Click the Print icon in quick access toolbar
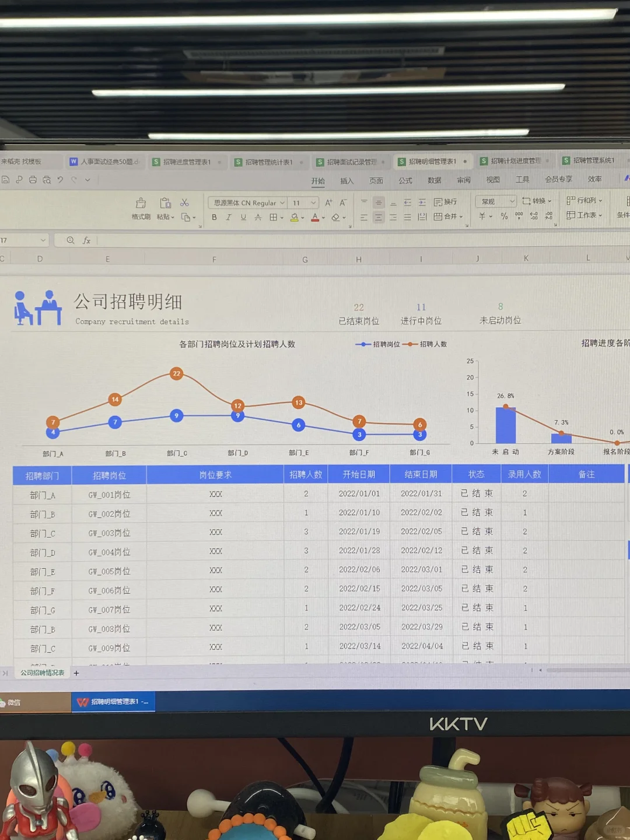This screenshot has height=840, width=630. coord(33,180)
